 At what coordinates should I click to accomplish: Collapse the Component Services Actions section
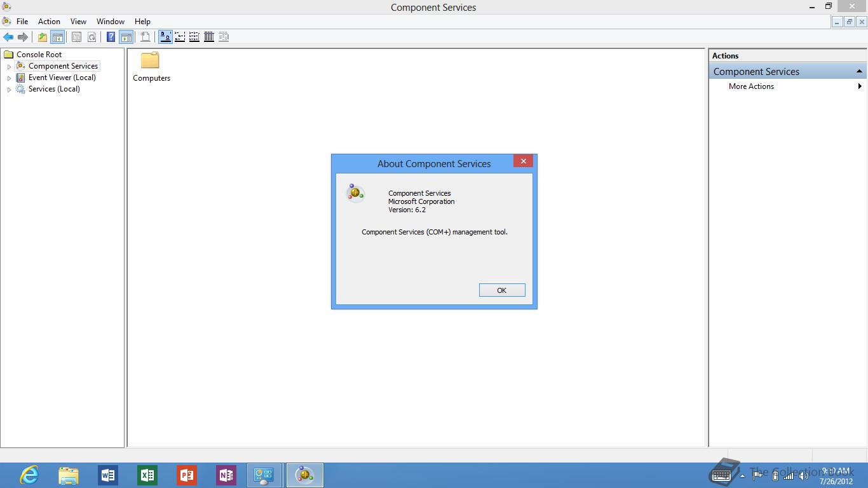pyautogui.click(x=859, y=71)
